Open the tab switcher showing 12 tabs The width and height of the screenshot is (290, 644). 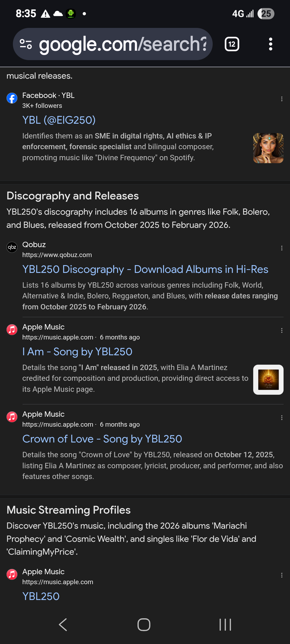tap(232, 44)
